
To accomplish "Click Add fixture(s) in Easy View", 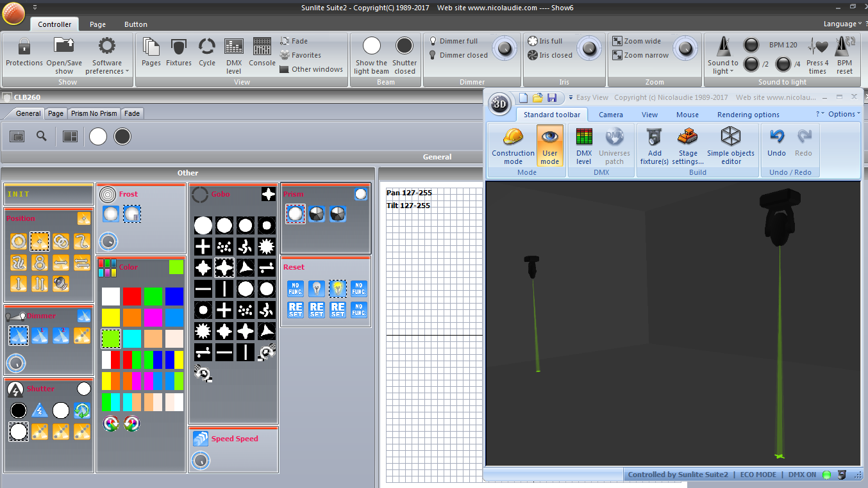I will tap(655, 146).
